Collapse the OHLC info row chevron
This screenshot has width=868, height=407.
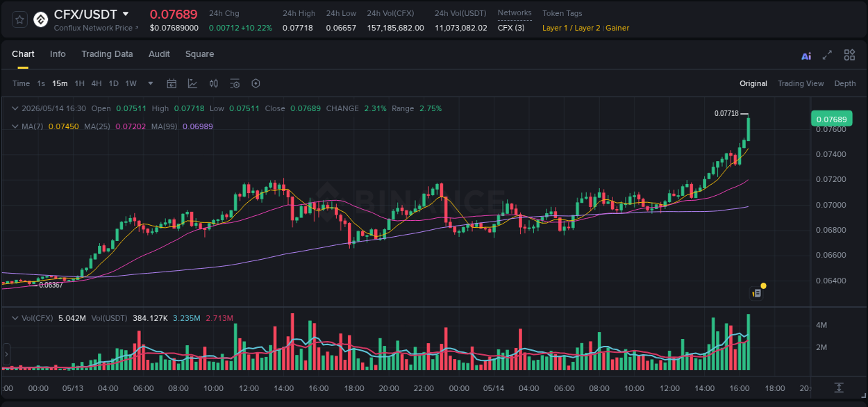coord(15,108)
